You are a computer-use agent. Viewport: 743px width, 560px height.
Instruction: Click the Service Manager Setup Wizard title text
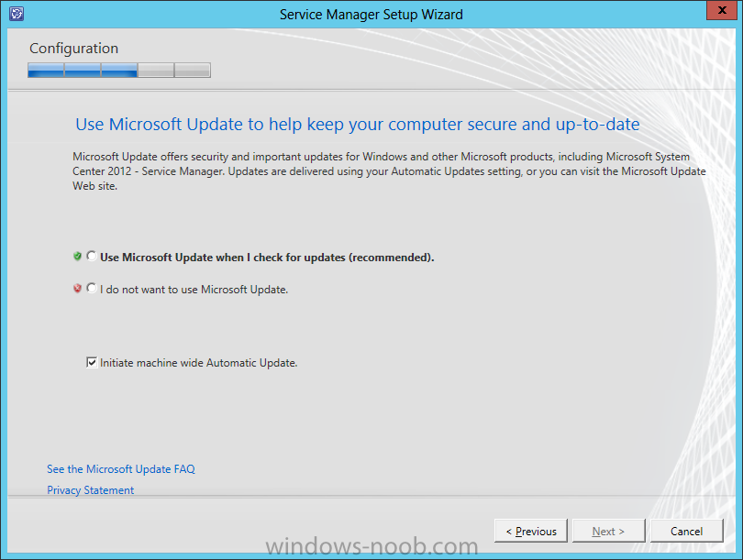(x=371, y=15)
